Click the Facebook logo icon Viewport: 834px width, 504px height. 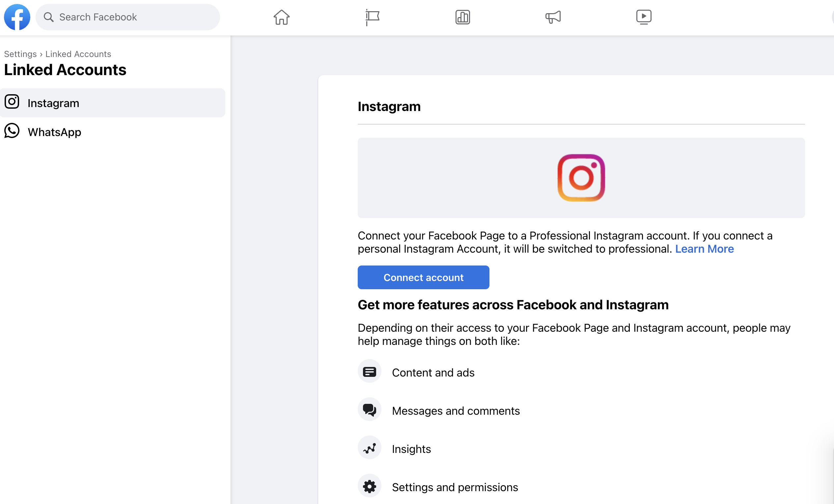coord(17,17)
